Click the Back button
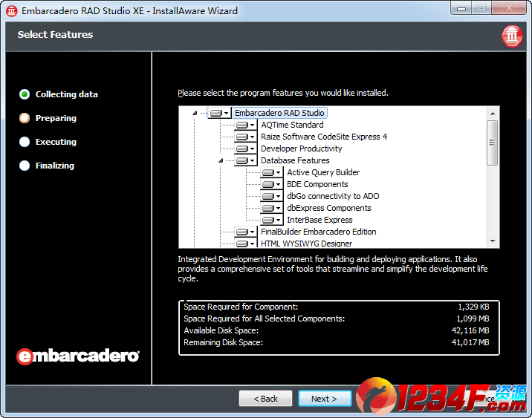 [x=265, y=399]
